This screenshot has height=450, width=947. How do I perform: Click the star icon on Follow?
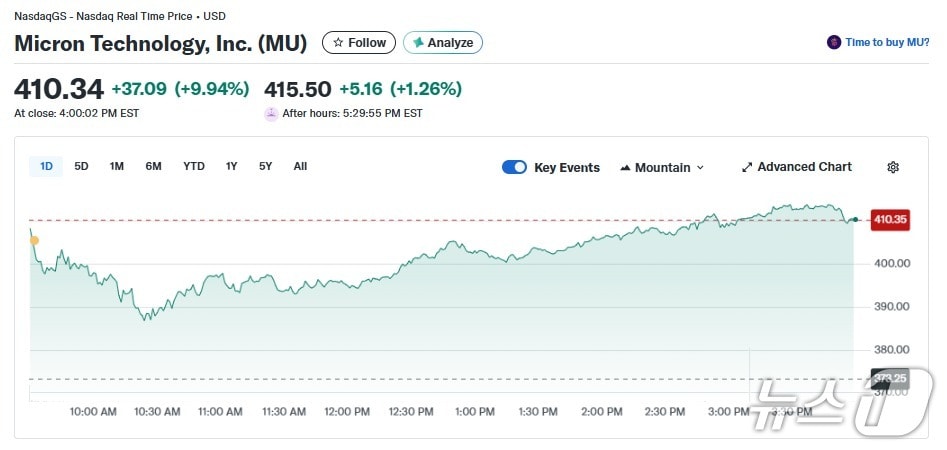pos(338,43)
